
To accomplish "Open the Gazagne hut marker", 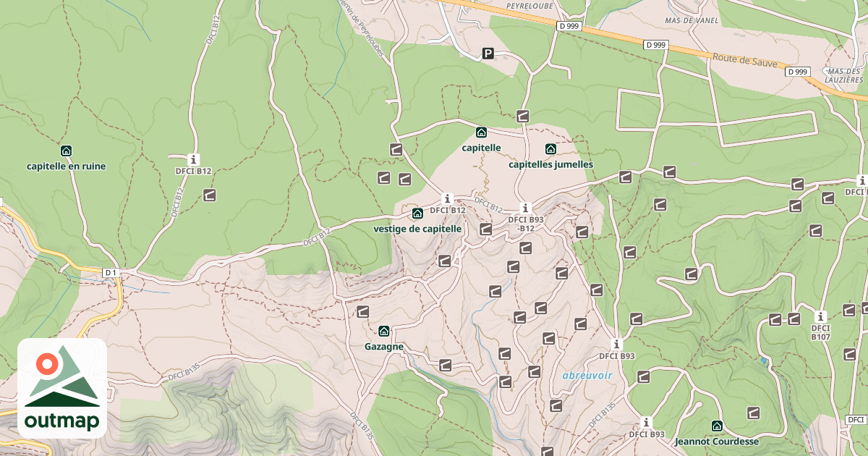I will (x=384, y=332).
